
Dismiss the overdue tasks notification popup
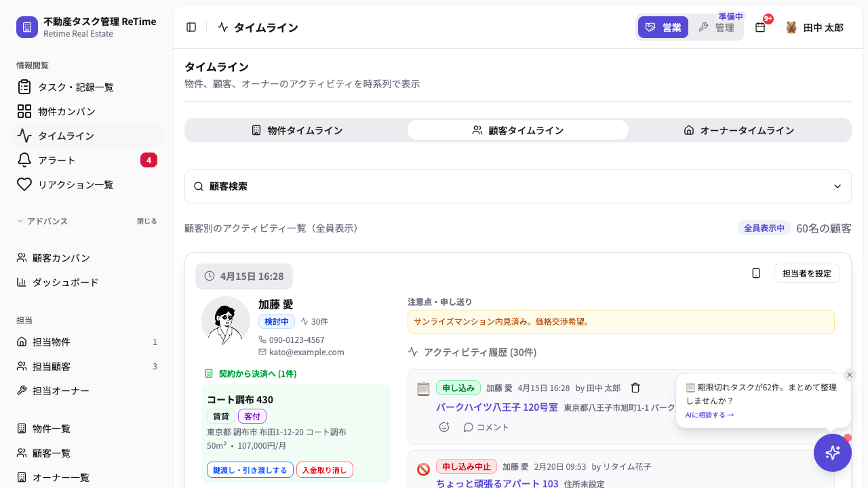850,375
